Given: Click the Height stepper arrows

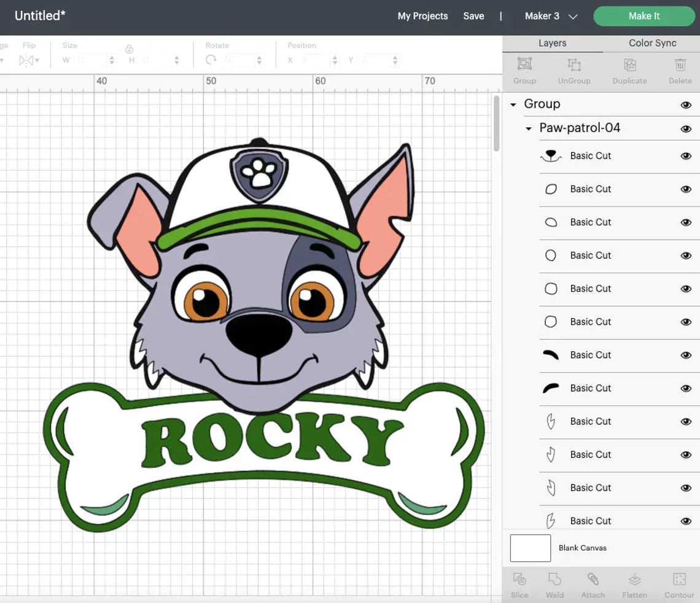Looking at the screenshot, I should click(x=177, y=60).
